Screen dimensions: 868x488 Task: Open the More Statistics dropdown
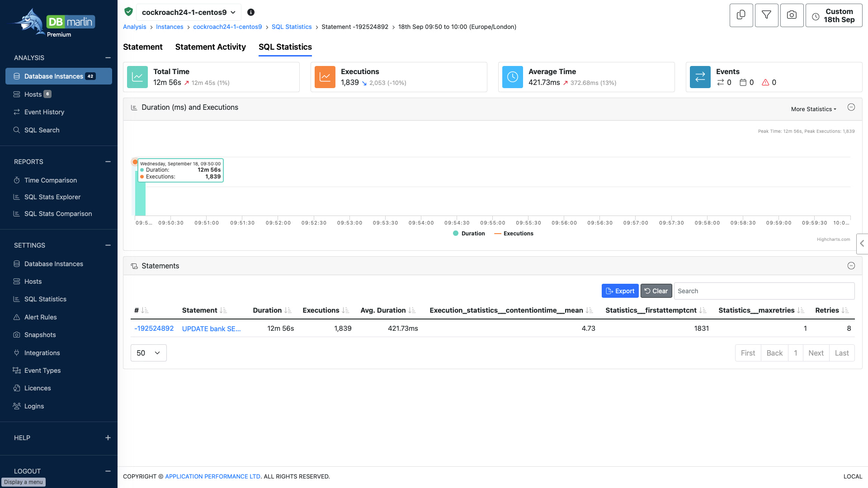tap(813, 109)
